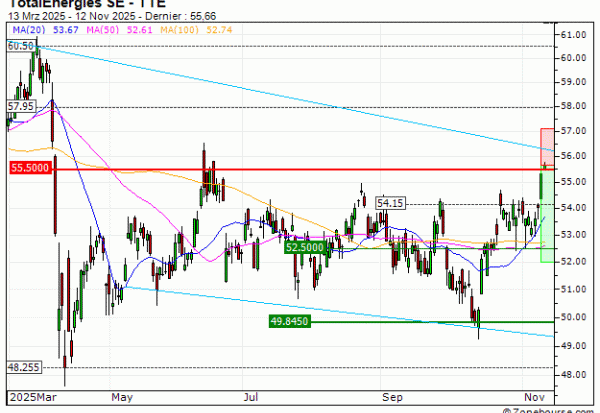600x413 pixels.
Task: Select the MA(100) legend label
Action: click(x=179, y=30)
